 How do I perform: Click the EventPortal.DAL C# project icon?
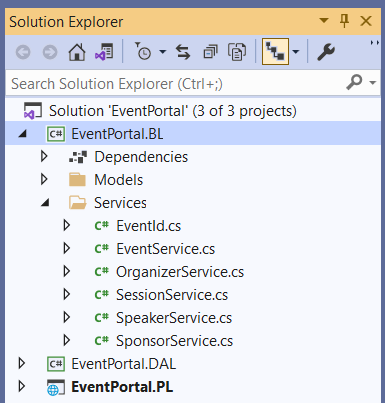(56, 364)
